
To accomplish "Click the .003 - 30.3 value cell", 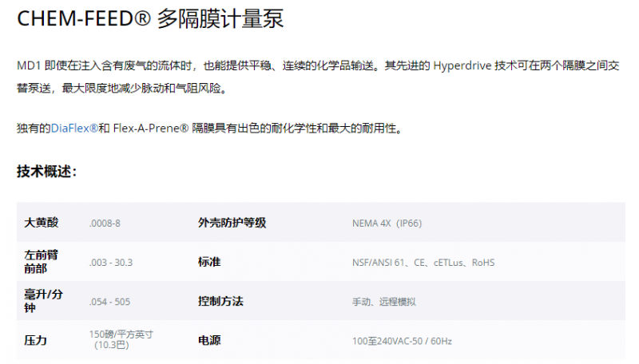I will pyautogui.click(x=111, y=262).
